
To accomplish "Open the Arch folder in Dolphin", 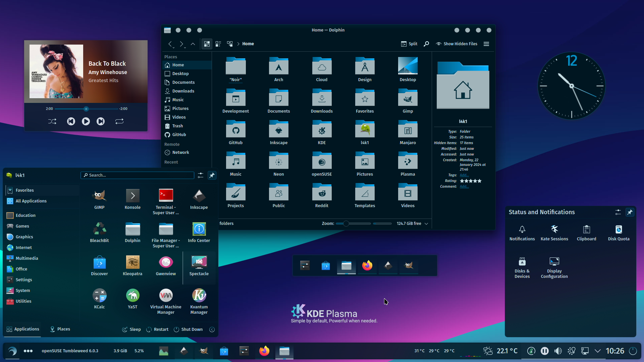I will pos(278,69).
